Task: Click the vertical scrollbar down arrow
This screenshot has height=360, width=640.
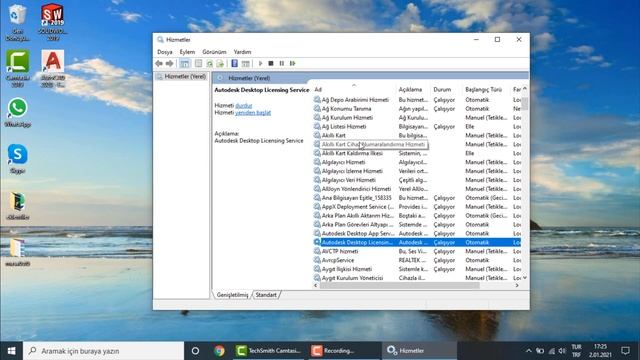Action: point(525,278)
